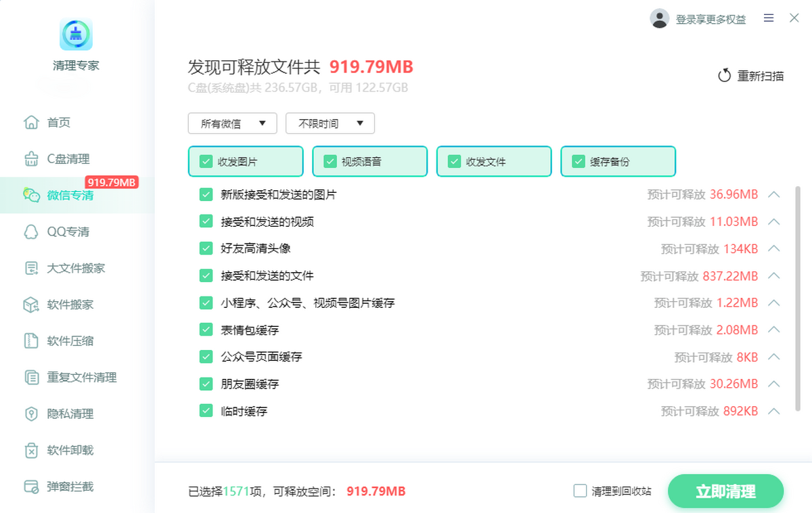Image resolution: width=812 pixels, height=513 pixels.
Task: Click the C盘(系统盘) capacity info text
Action: pos(298,88)
